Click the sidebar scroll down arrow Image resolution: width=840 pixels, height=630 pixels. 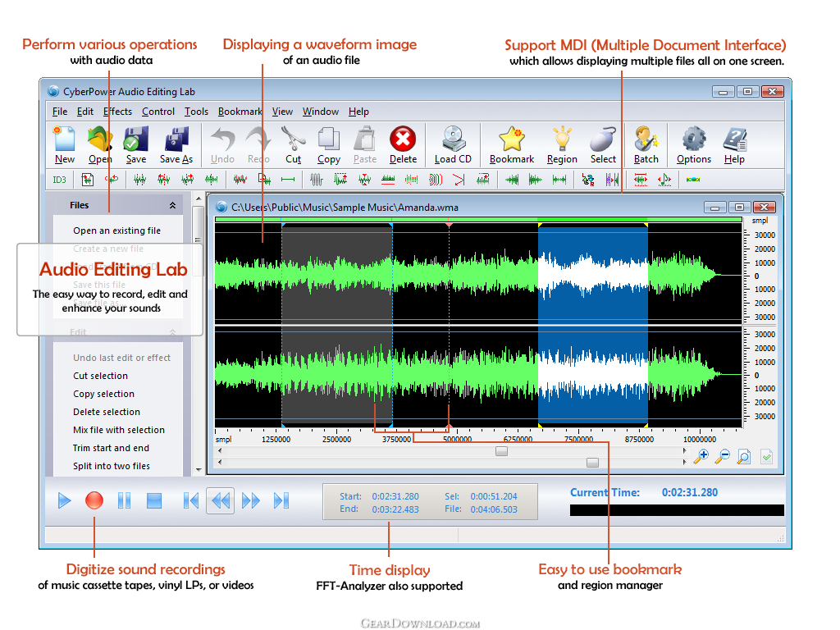click(x=199, y=470)
